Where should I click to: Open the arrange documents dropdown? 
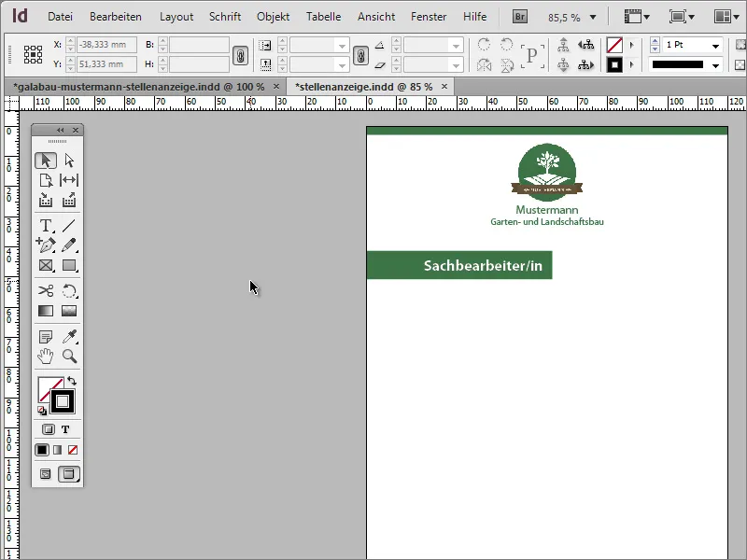tap(726, 17)
